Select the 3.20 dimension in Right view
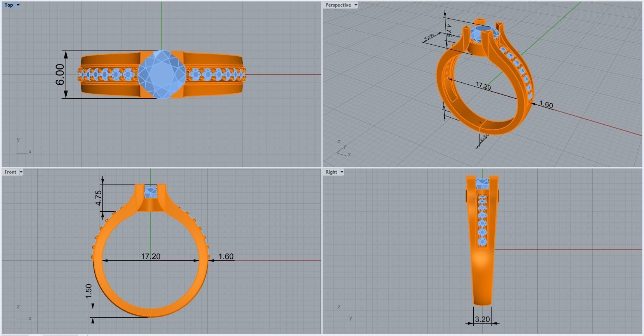644x336 pixels. (x=482, y=319)
